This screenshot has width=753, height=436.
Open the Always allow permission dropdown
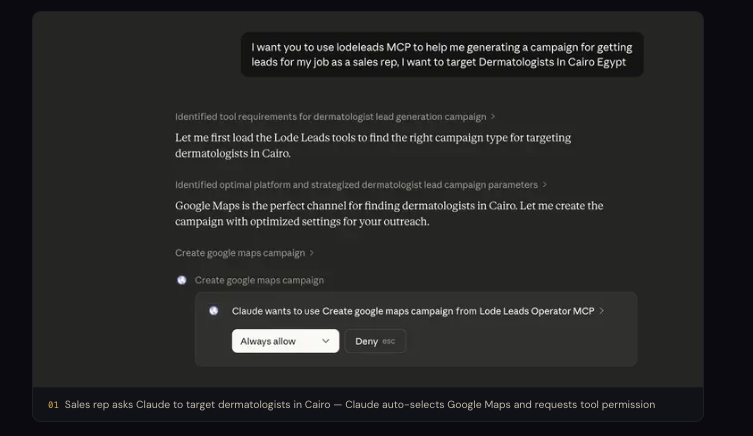tap(285, 341)
